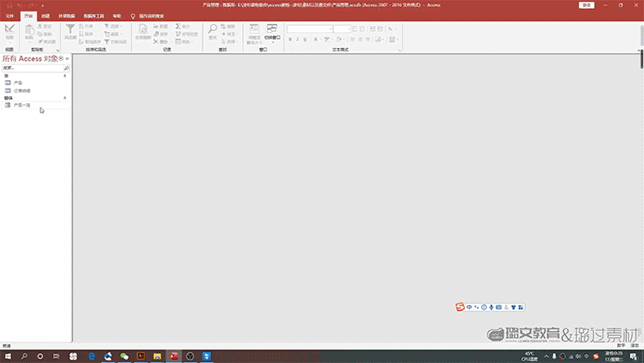The width and height of the screenshot is (644, 363).
Task: Open the File (文件) tab
Action: (x=10, y=16)
